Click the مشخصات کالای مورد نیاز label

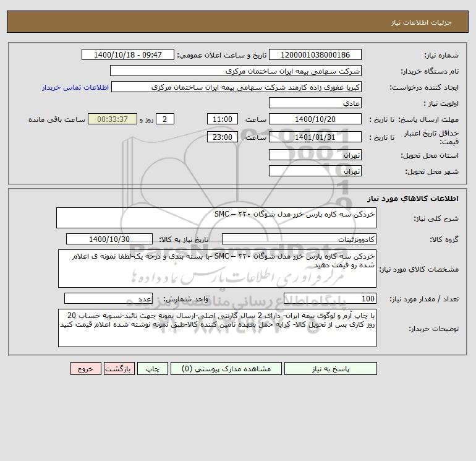(x=419, y=269)
